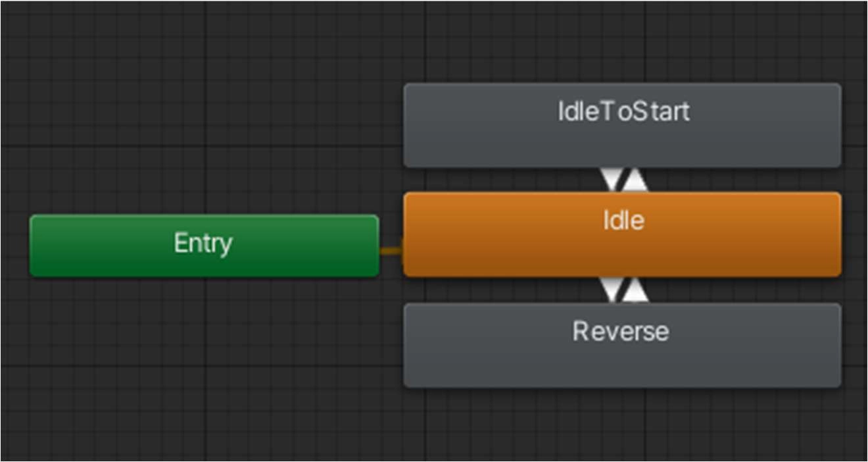The height and width of the screenshot is (462, 868).
Task: Click downward transition arrow from IdleToStart to Idle
Action: 610,180
